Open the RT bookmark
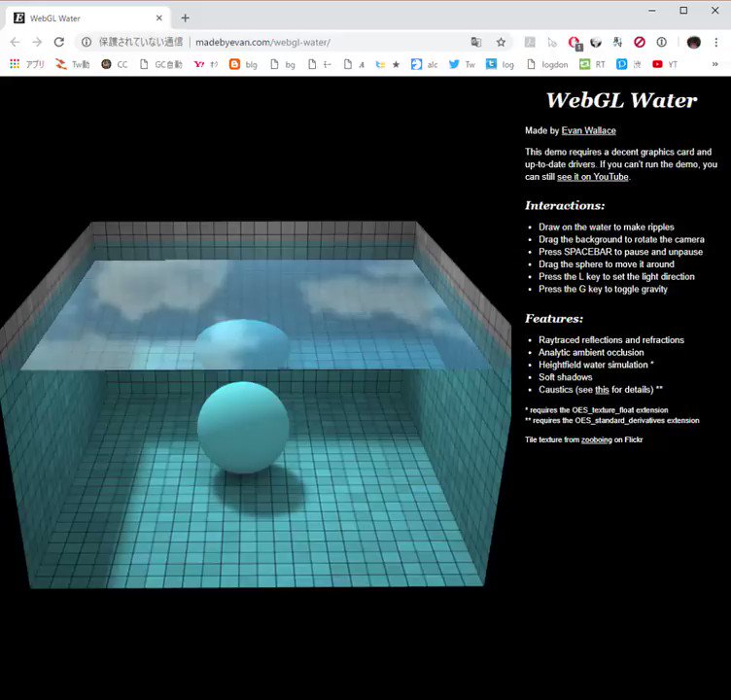 [x=592, y=64]
